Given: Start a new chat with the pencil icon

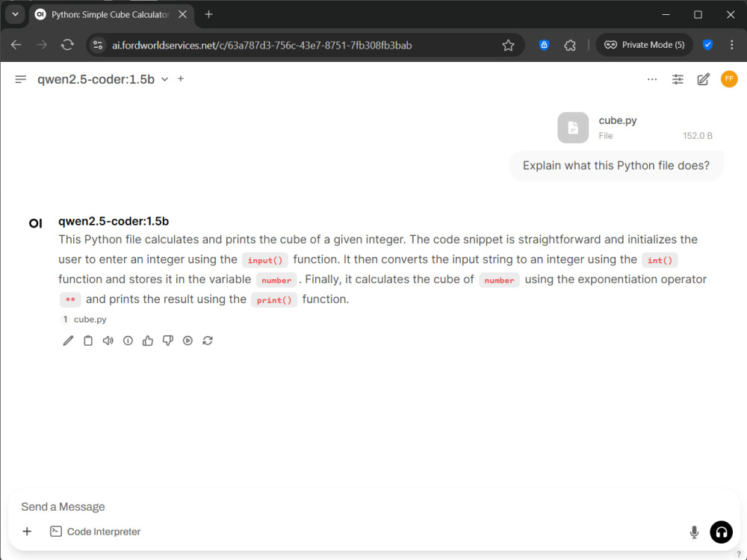Looking at the screenshot, I should [x=703, y=80].
